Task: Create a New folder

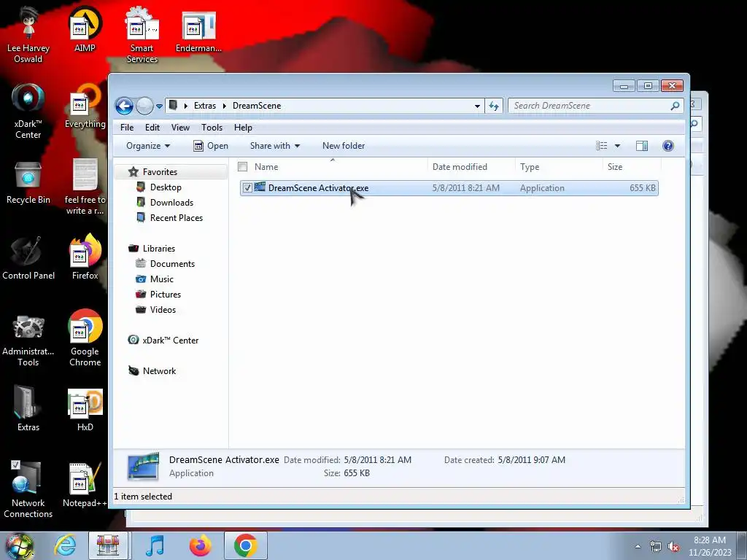Action: click(344, 146)
